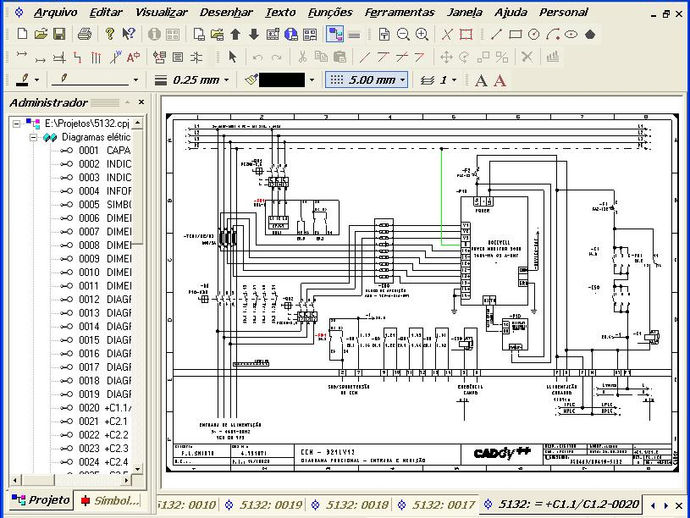Image resolution: width=690 pixels, height=518 pixels.
Task: Click the red stepped wire routing icon
Action: pos(77,57)
